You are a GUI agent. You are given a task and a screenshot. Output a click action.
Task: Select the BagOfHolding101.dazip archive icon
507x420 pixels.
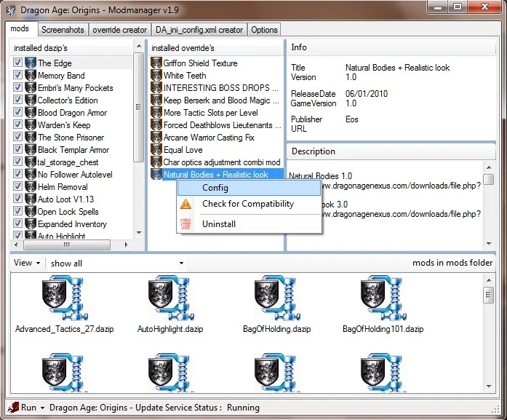(383, 298)
